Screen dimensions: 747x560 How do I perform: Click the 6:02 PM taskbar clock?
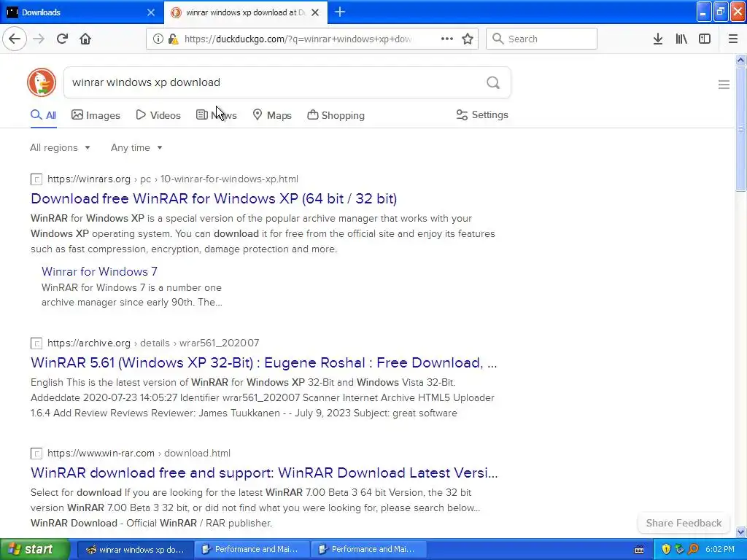(720, 549)
